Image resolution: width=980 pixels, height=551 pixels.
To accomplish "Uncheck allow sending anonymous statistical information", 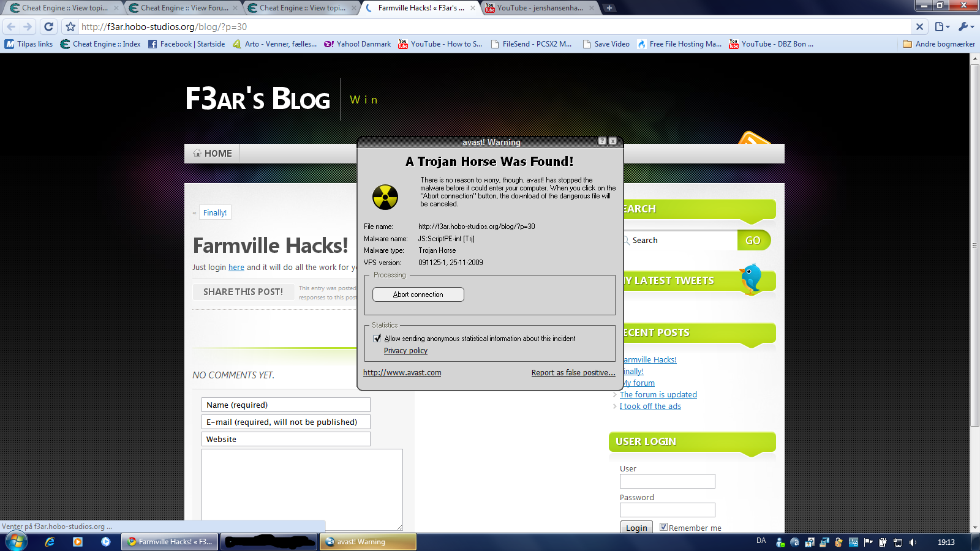I will tap(377, 339).
